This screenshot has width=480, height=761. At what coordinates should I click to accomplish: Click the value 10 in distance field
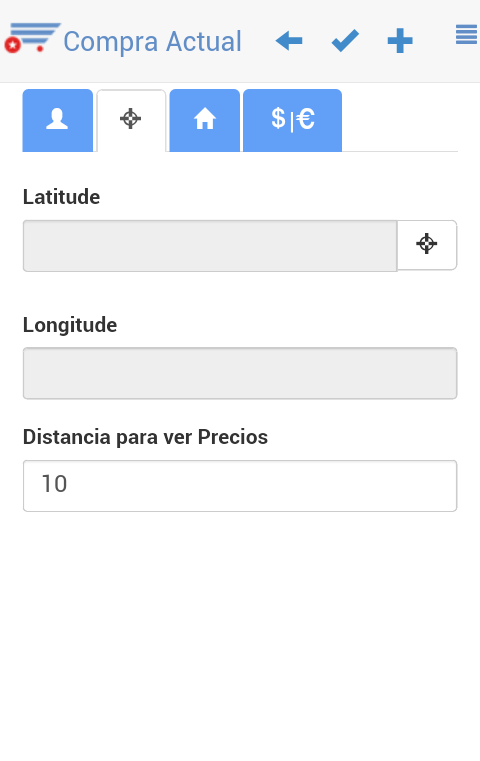click(54, 484)
